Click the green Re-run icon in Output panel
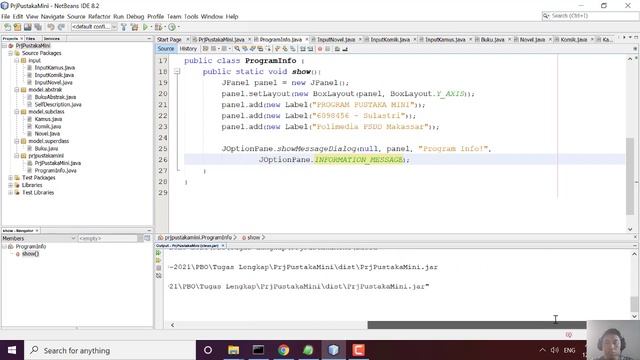This screenshot has width=640, height=360. [x=158, y=253]
